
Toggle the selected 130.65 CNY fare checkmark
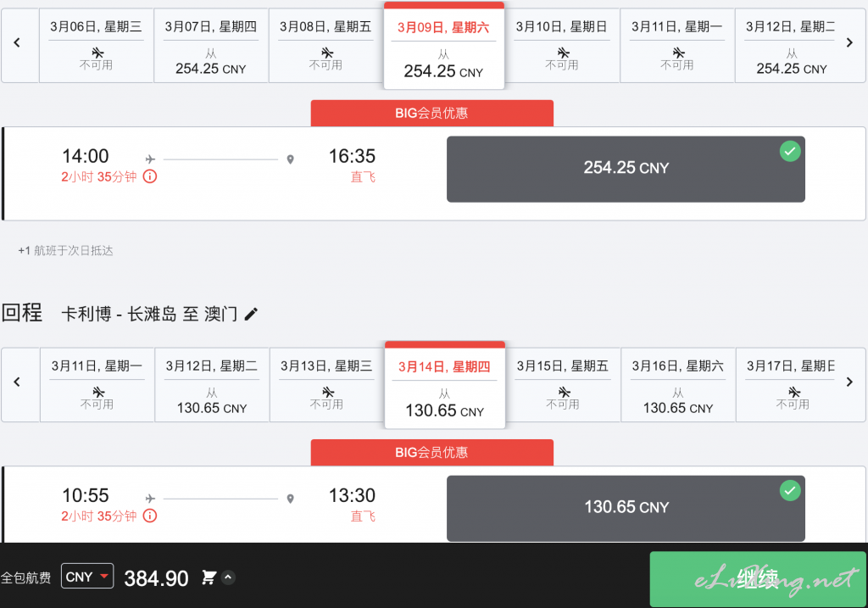[x=790, y=491]
